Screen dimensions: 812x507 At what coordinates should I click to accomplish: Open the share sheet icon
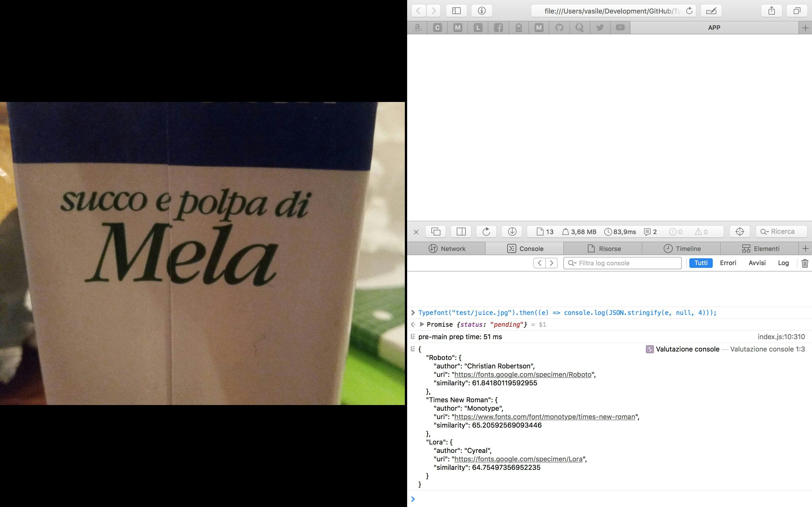pyautogui.click(x=771, y=11)
